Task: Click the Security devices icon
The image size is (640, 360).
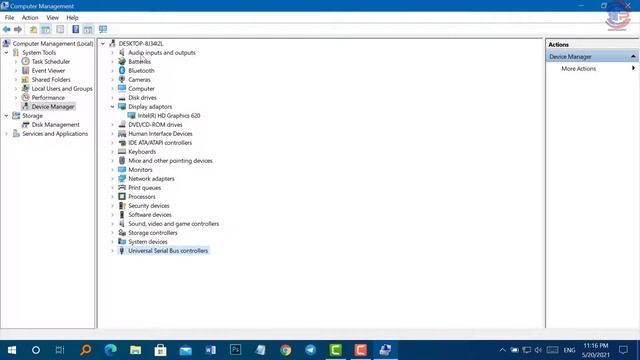Action: [x=122, y=205]
